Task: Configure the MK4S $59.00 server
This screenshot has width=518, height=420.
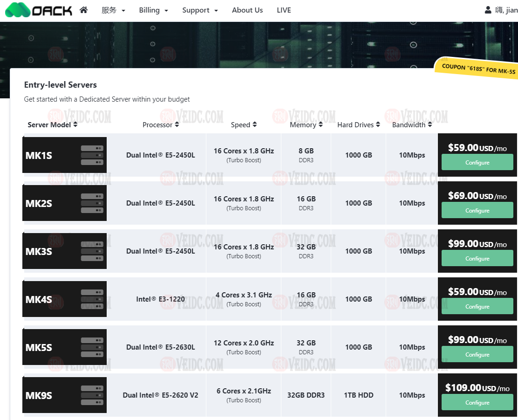Action: coord(477,306)
